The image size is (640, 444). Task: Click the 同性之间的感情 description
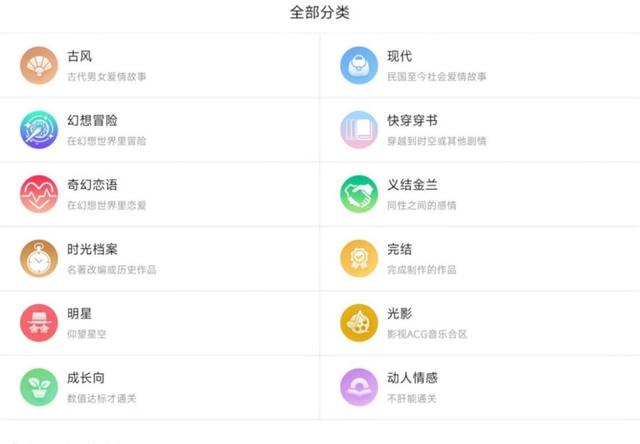click(421, 205)
